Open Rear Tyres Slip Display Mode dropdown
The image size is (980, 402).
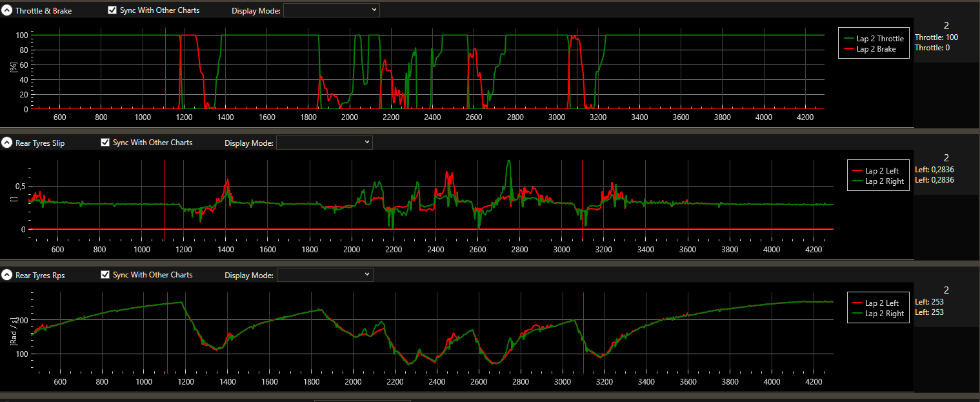tap(324, 143)
